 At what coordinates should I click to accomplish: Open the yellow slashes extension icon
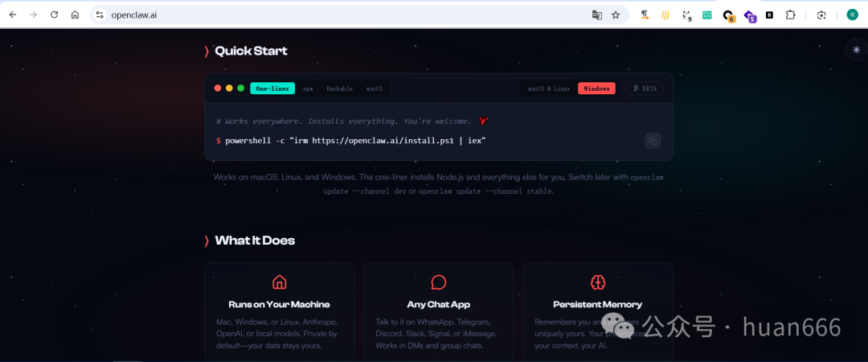tap(665, 15)
